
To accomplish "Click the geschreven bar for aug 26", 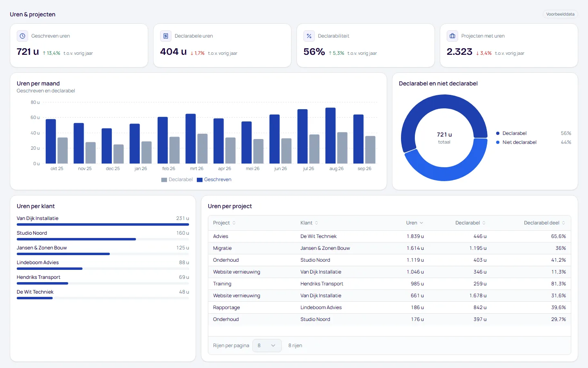I will 330,136.
